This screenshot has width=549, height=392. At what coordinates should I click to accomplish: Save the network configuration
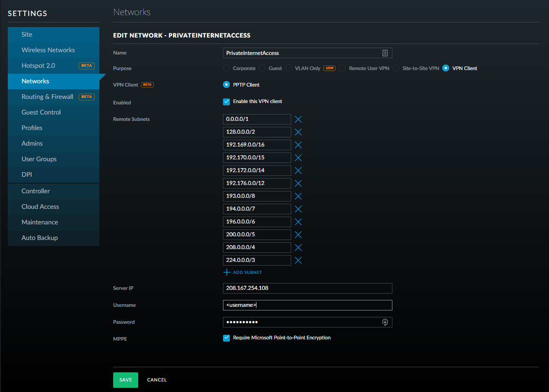coord(126,380)
